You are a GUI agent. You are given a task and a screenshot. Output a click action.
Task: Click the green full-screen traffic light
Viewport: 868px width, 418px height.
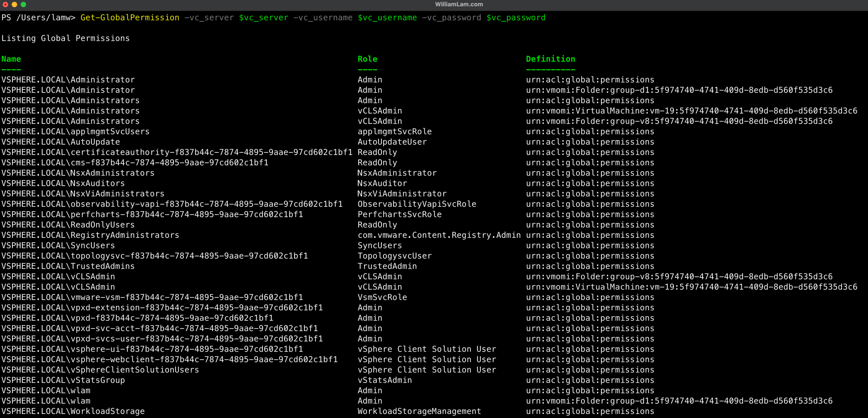pos(23,4)
